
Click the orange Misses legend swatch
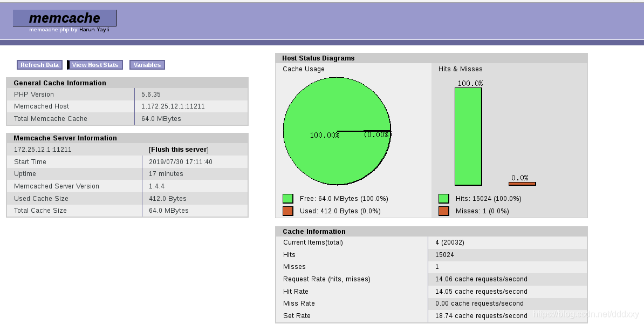443,211
